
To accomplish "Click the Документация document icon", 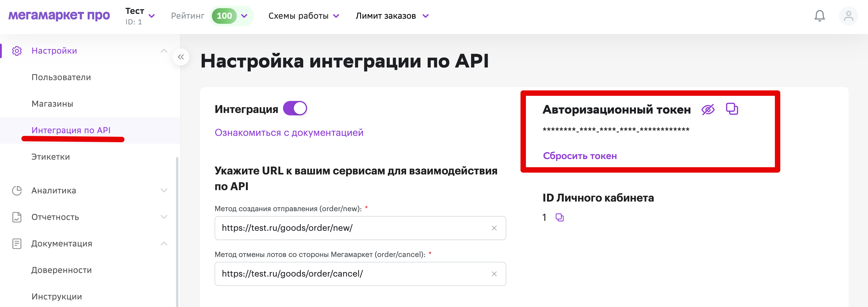I will [x=17, y=243].
